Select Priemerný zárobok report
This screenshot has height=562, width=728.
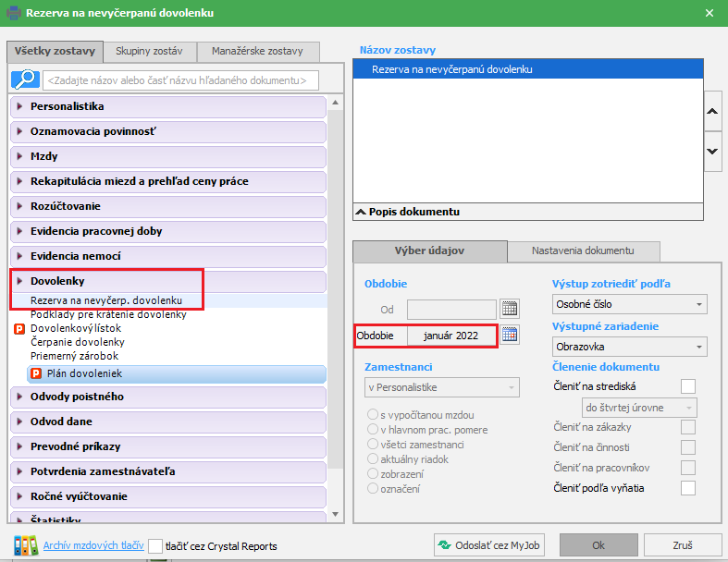(74, 357)
